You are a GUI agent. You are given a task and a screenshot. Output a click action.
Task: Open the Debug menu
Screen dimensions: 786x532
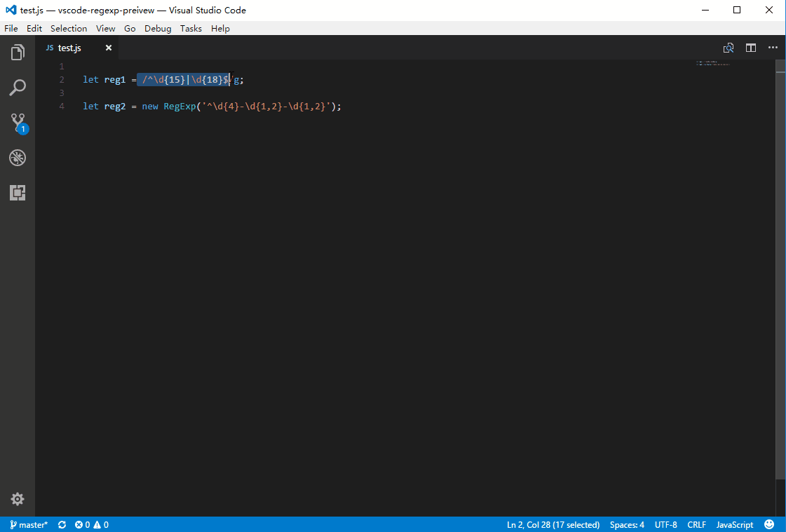click(x=158, y=28)
